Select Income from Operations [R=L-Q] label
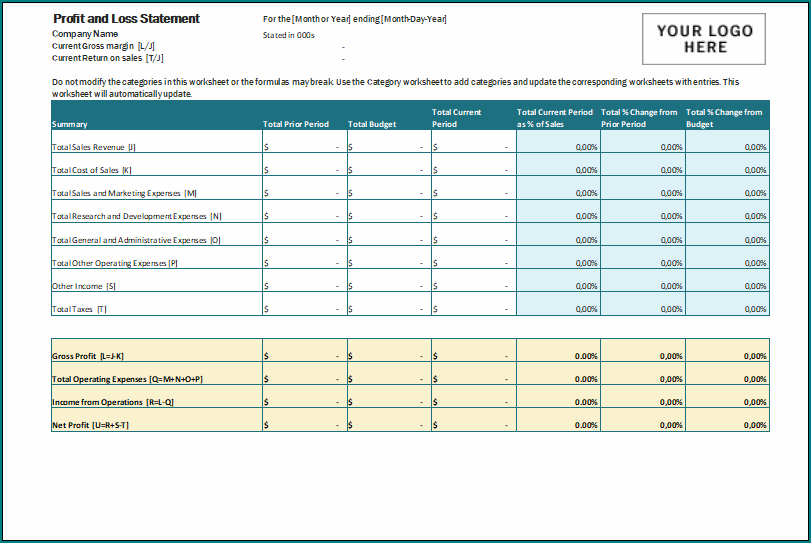This screenshot has height=543, width=811. coord(113,402)
